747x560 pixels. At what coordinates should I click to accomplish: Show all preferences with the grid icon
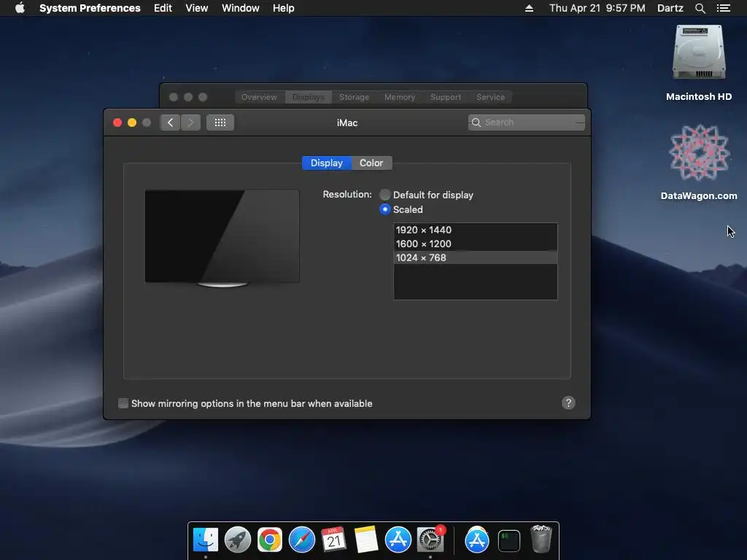[220, 122]
